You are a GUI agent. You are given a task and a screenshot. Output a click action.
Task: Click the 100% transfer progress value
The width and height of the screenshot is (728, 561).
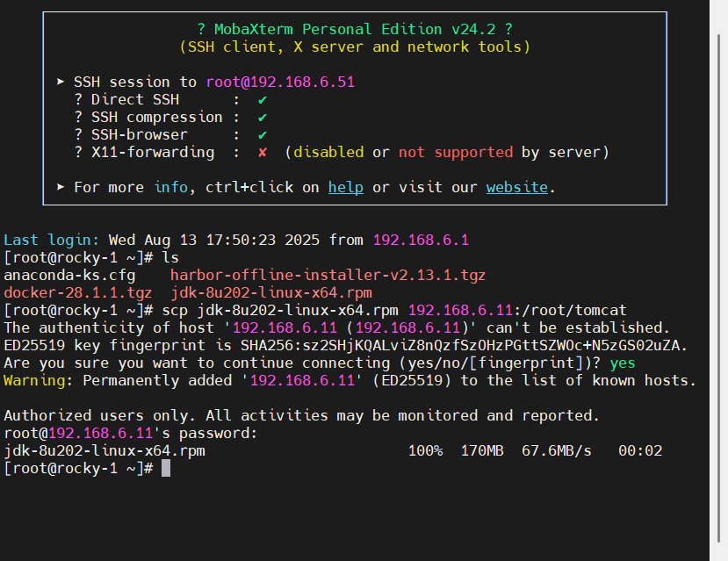(425, 450)
